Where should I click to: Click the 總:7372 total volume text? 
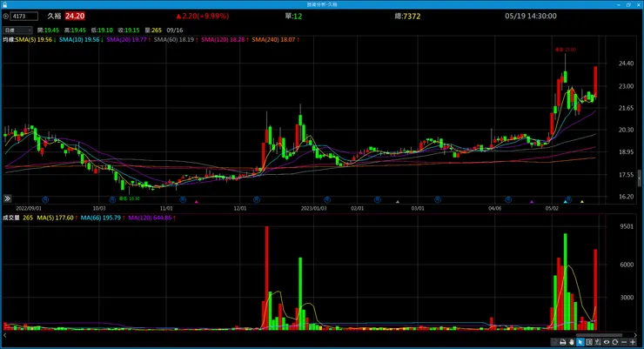[x=407, y=17]
